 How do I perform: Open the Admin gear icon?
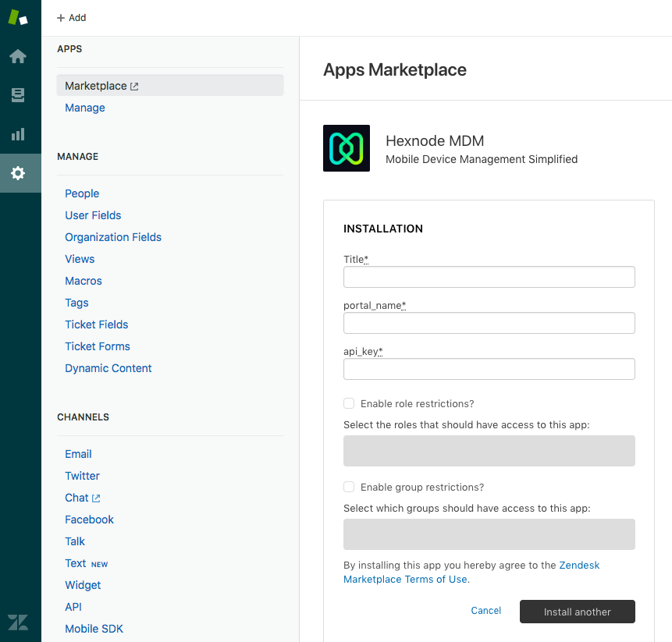click(18, 173)
